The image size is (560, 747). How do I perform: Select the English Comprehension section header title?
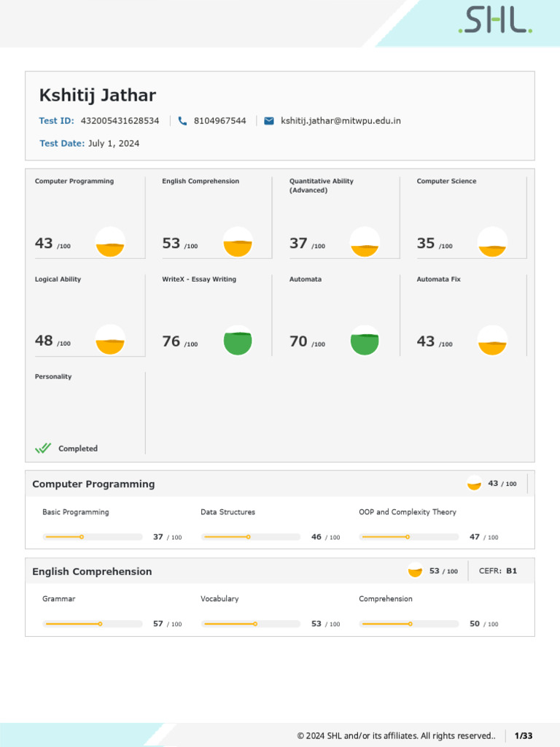[x=92, y=572]
